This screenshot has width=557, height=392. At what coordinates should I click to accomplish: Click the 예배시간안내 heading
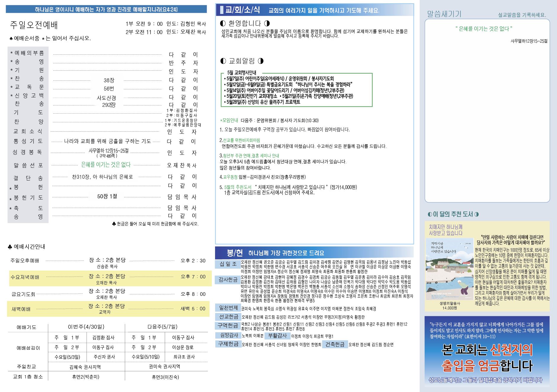tap(26, 246)
